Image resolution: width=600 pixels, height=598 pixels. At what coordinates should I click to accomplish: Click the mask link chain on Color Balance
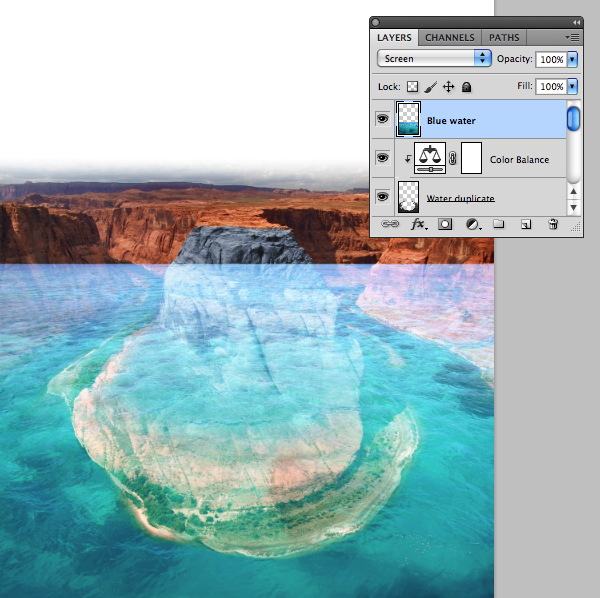coord(453,158)
